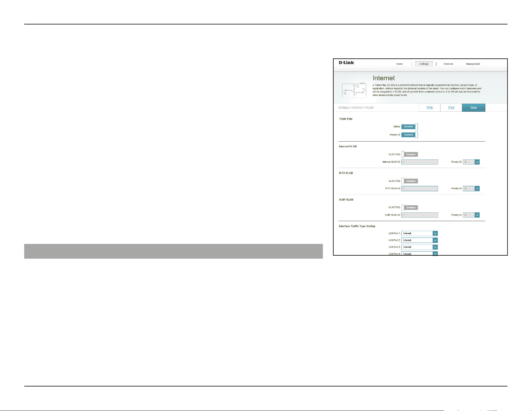Open the Settings menu
Screen dimensions: 532x411
(424, 64)
